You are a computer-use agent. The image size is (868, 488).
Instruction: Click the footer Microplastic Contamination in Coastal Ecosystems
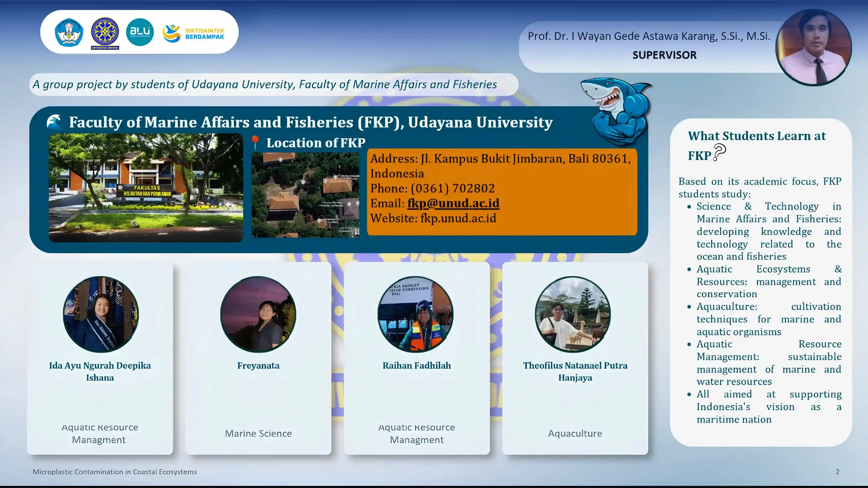pyautogui.click(x=115, y=472)
